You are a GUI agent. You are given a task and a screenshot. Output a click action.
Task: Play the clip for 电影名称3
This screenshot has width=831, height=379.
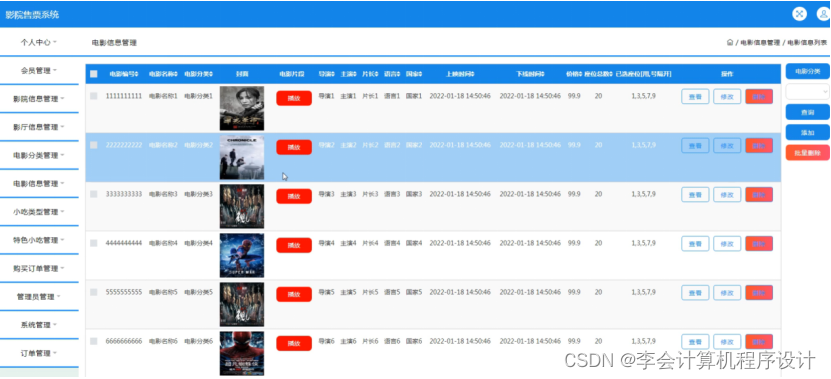294,196
